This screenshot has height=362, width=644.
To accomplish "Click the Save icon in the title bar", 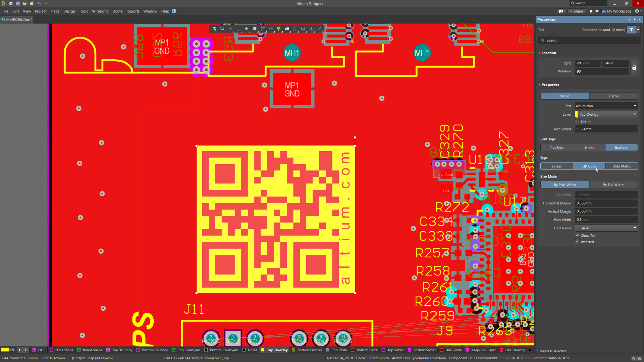I will tap(11, 3).
